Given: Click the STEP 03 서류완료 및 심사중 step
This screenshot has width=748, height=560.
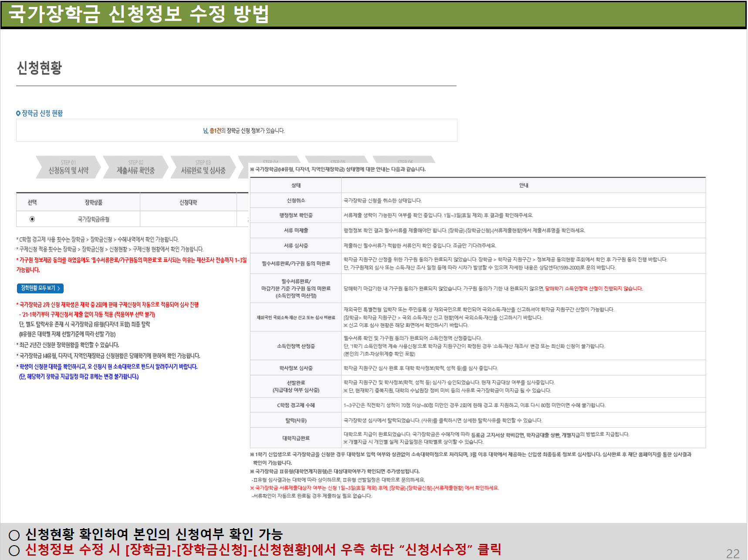Looking at the screenshot, I should point(203,167).
